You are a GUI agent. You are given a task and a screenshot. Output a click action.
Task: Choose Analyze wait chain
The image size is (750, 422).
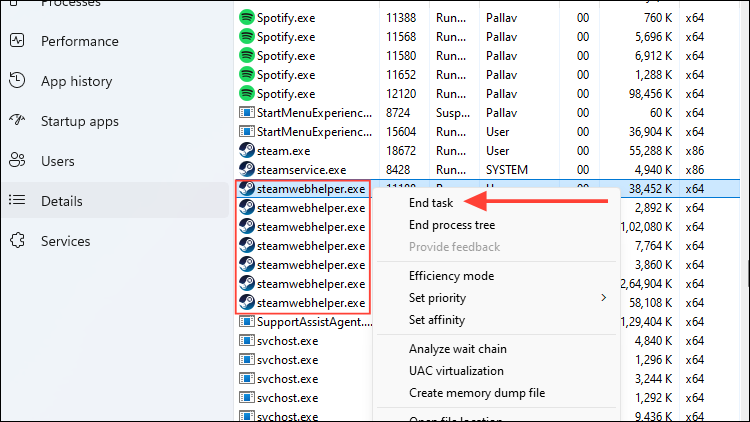click(457, 349)
